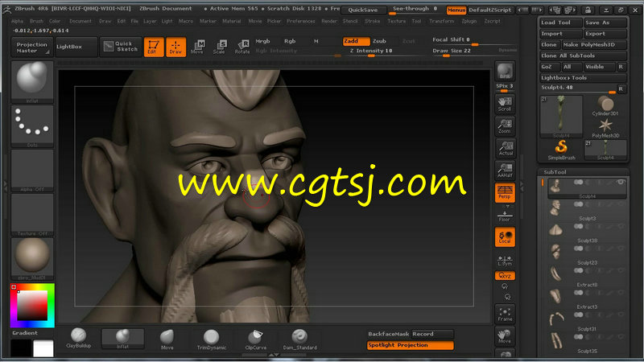Open the Document menu
644x362 pixels.
coord(80,21)
